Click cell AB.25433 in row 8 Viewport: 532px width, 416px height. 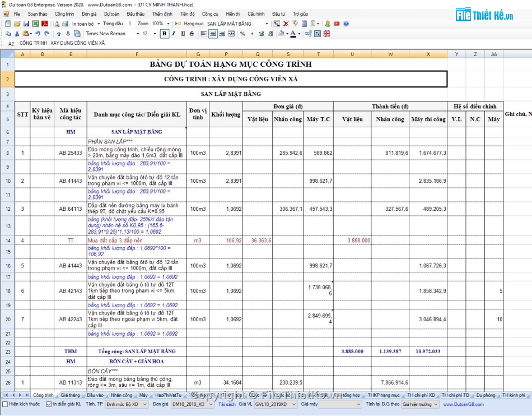(x=70, y=153)
